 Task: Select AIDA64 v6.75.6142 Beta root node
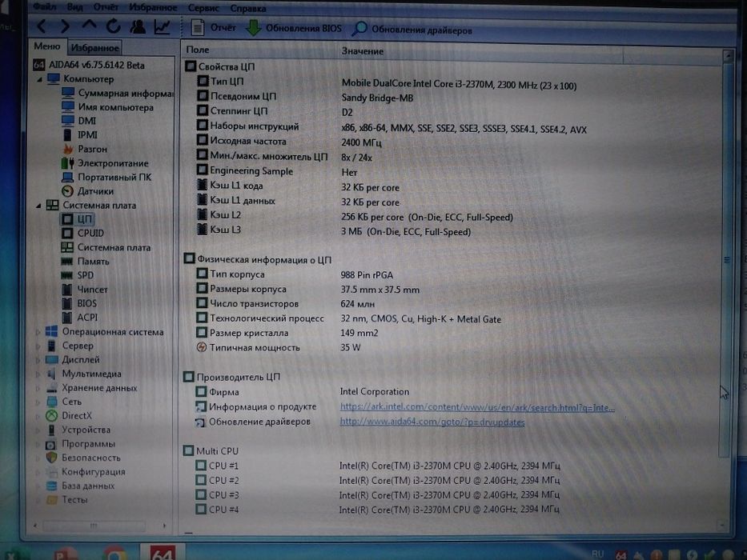(x=89, y=66)
